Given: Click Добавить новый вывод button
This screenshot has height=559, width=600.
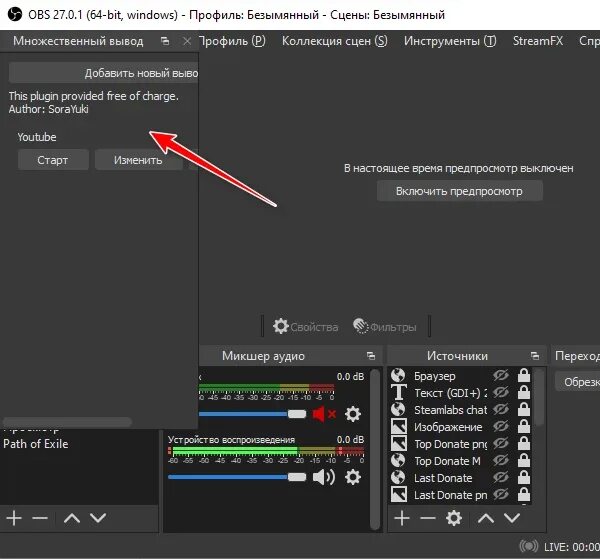Looking at the screenshot, I should [104, 73].
